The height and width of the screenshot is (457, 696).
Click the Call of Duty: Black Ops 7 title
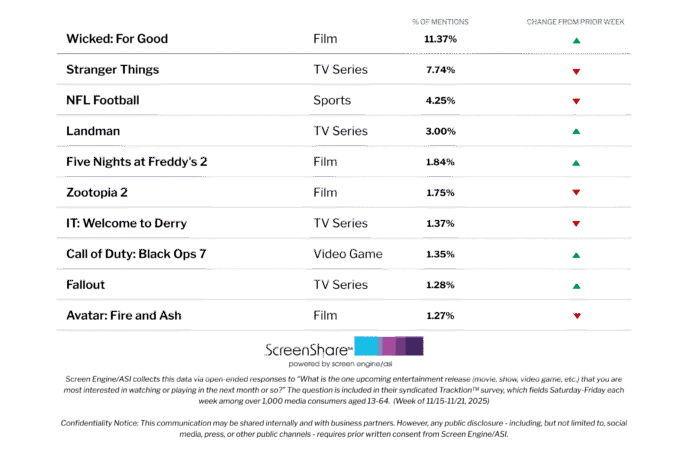[x=137, y=254]
